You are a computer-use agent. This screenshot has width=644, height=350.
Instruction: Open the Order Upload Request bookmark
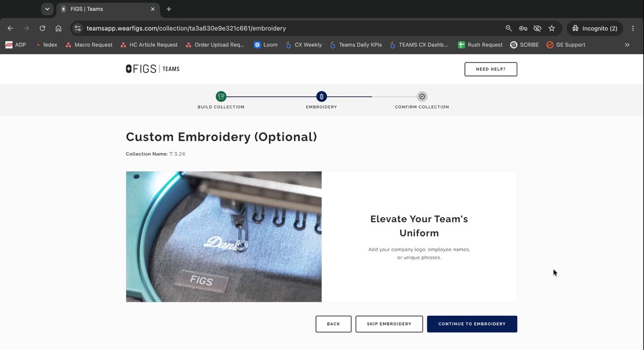pyautogui.click(x=215, y=45)
